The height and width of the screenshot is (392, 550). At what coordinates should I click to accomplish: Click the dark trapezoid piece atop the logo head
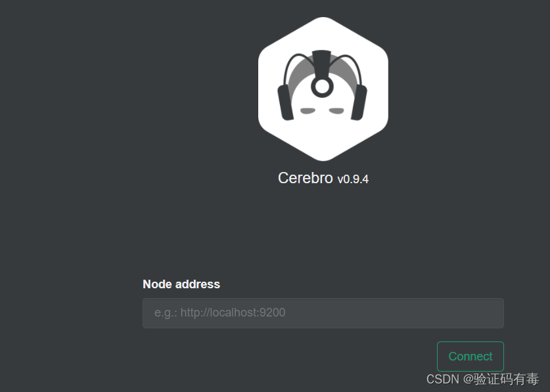[x=321, y=64]
